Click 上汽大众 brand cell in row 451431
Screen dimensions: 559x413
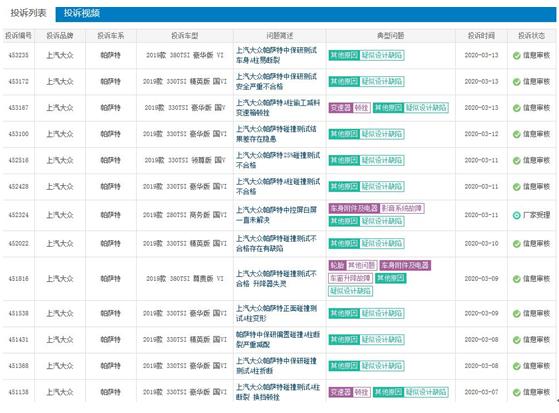coord(60,340)
